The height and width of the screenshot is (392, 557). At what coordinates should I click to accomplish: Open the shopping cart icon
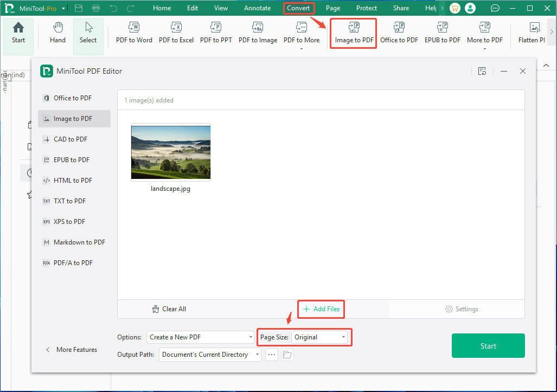tap(454, 8)
